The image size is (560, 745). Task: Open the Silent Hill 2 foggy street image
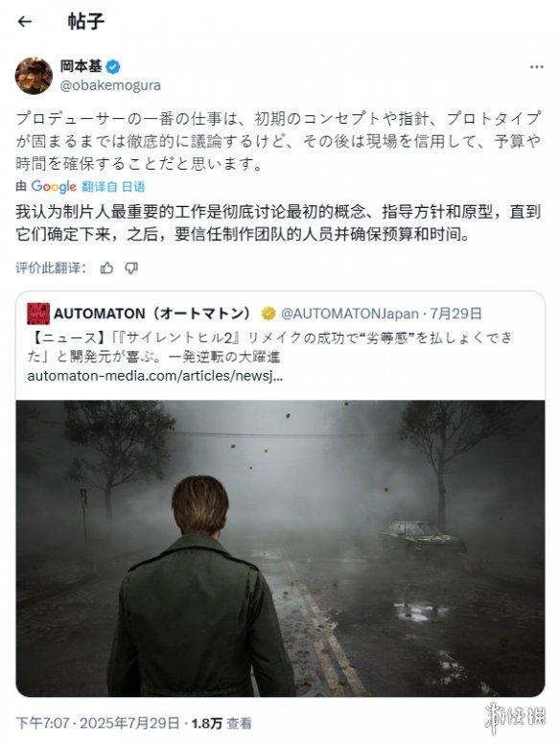pos(280,548)
